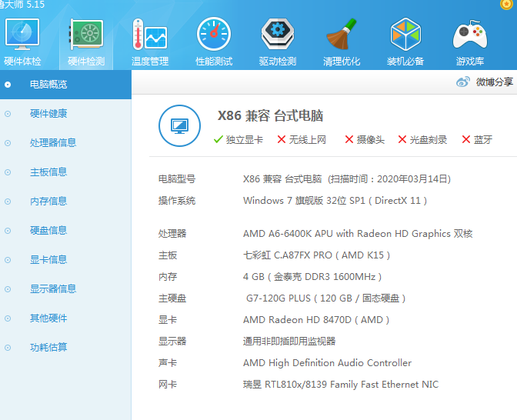
Task: Open the 游戏库 gamepad icon
Action: [x=470, y=35]
